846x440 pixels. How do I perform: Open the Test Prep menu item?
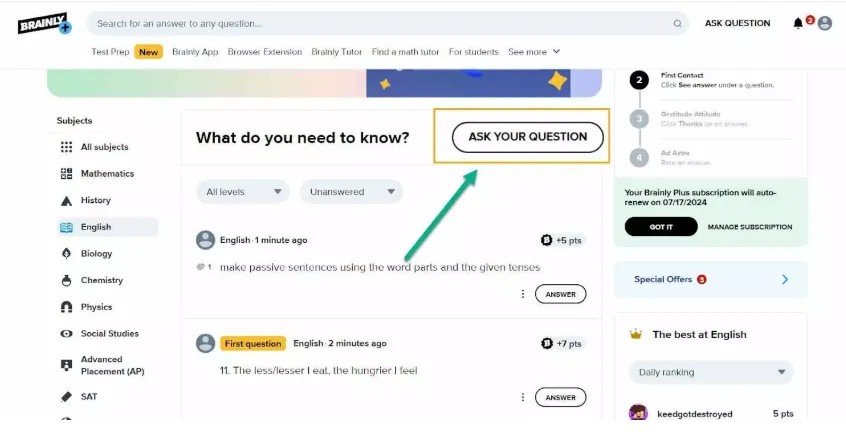click(x=110, y=52)
